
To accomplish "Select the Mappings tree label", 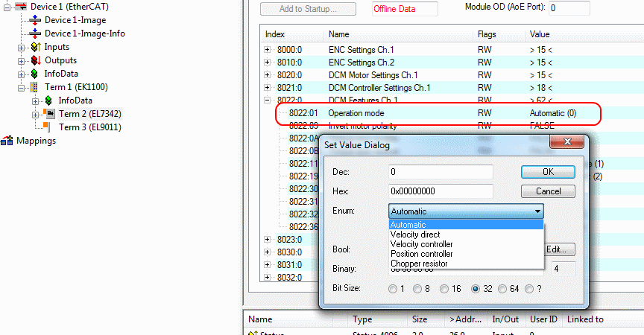I will point(36,141).
